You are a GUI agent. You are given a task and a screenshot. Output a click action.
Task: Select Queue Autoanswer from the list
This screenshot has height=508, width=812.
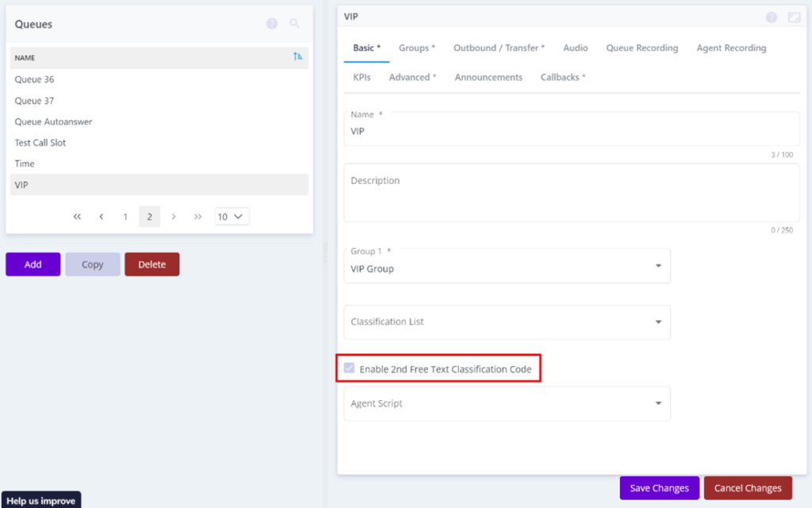53,121
